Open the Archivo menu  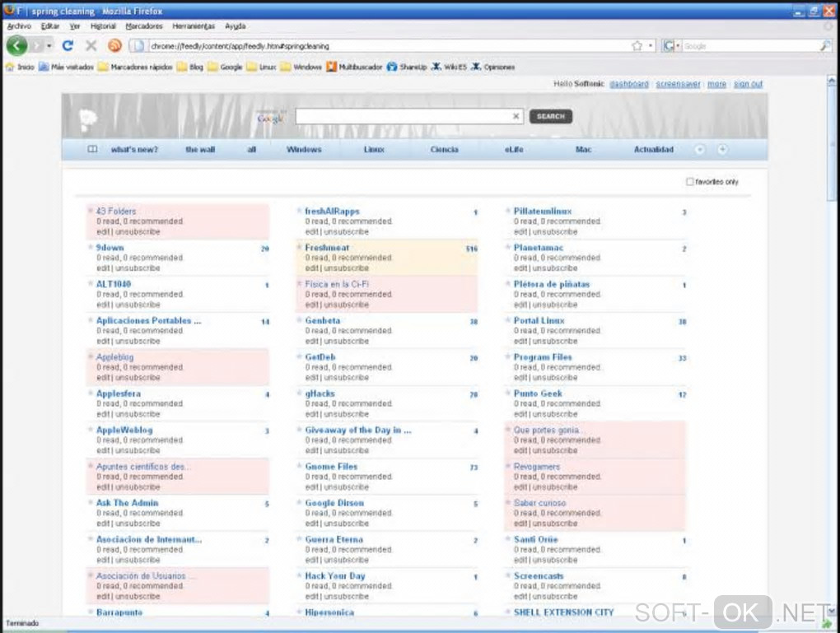coord(19,26)
